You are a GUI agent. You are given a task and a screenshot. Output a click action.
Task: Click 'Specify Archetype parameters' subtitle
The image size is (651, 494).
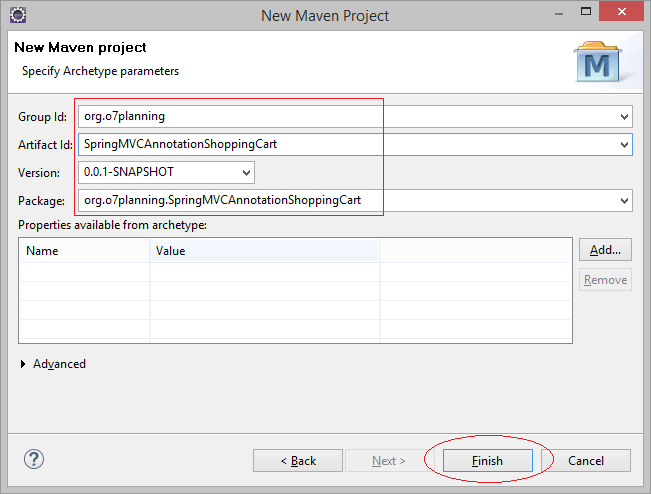[100, 71]
